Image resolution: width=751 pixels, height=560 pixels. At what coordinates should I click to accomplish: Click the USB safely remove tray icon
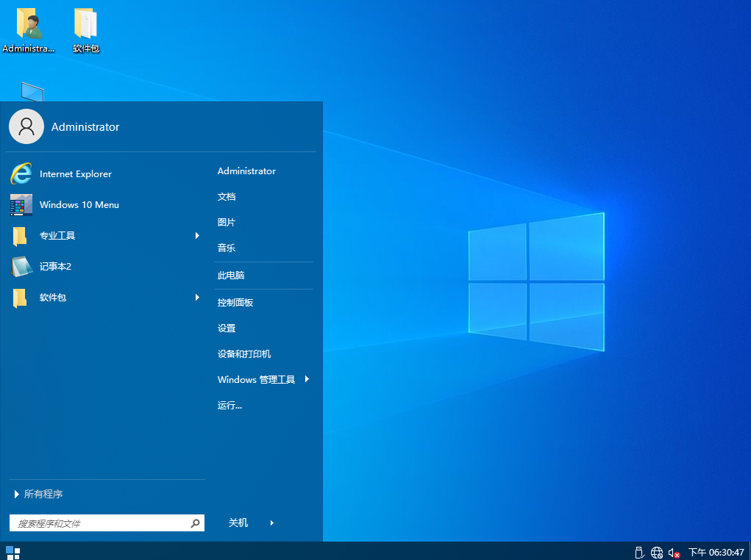[639, 553]
